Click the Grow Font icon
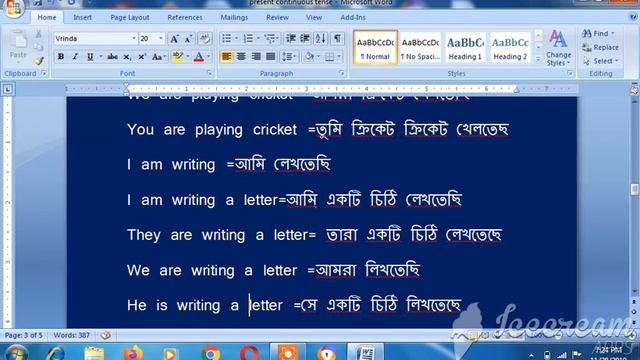The height and width of the screenshot is (360, 640). [x=174, y=39]
